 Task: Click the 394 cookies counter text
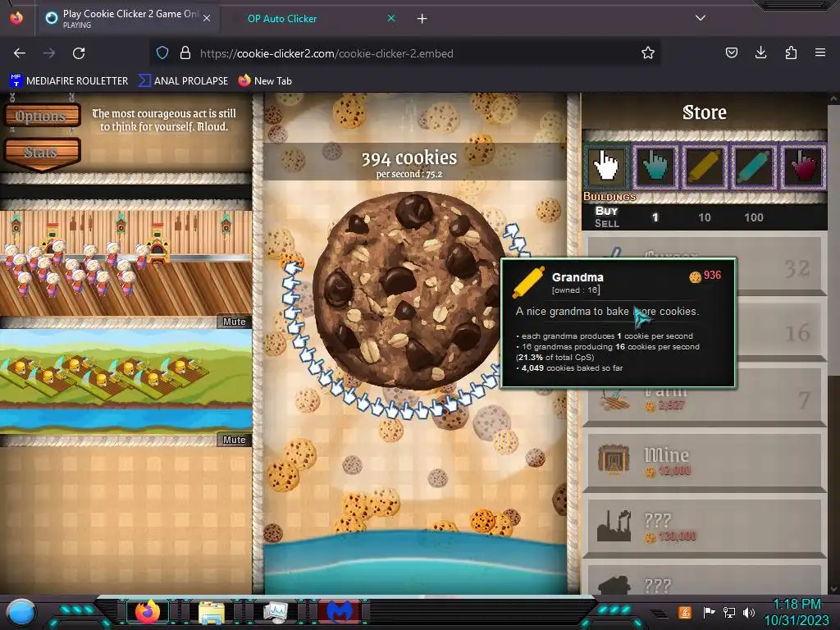click(409, 158)
